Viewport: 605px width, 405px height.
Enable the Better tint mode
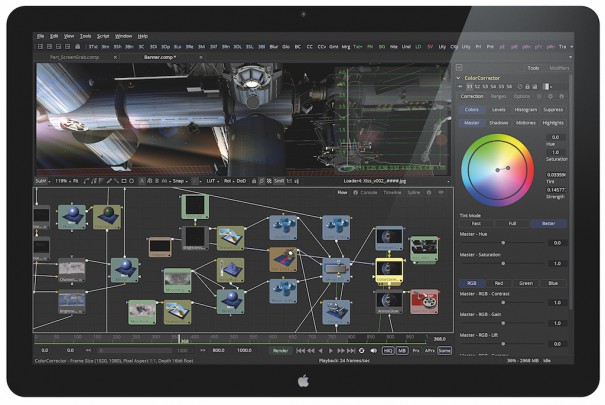click(x=548, y=224)
